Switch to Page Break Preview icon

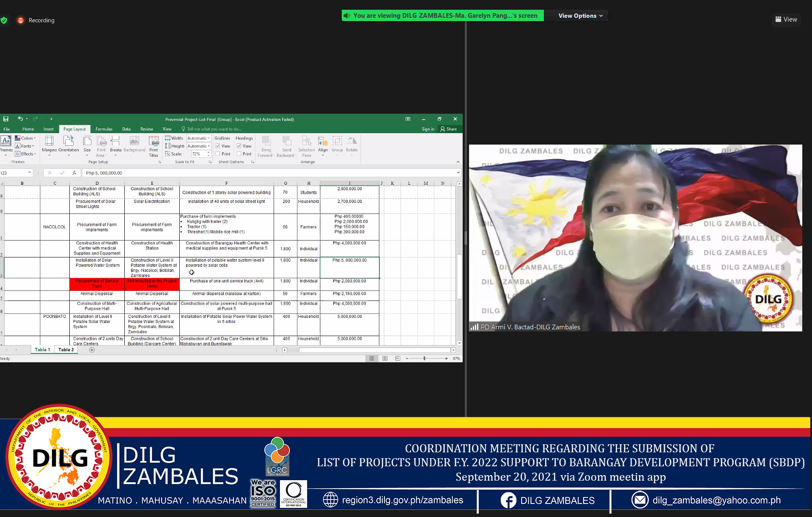[x=398, y=358]
